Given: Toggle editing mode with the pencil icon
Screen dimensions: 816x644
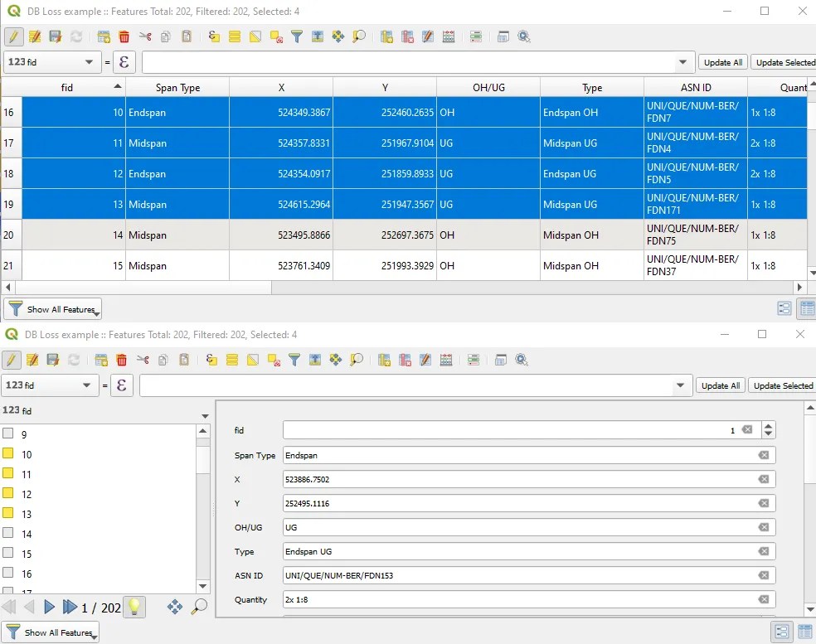Looking at the screenshot, I should click(x=14, y=36).
